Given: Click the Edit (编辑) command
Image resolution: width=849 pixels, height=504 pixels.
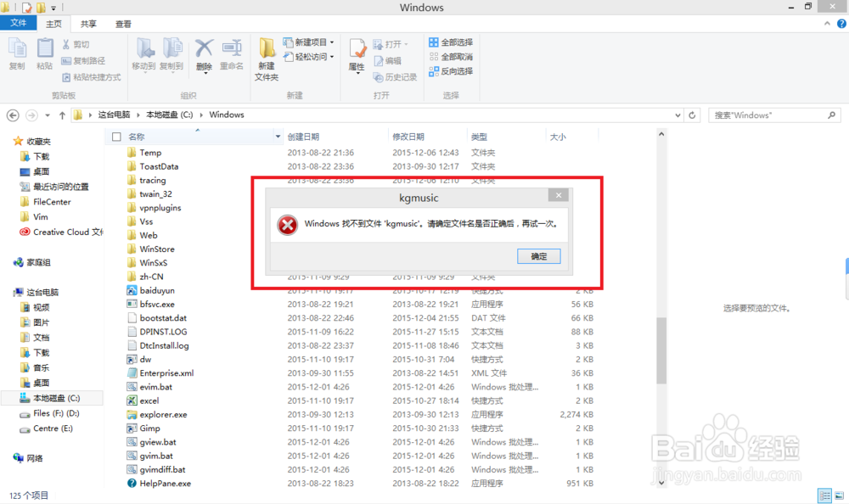Looking at the screenshot, I should point(388,60).
